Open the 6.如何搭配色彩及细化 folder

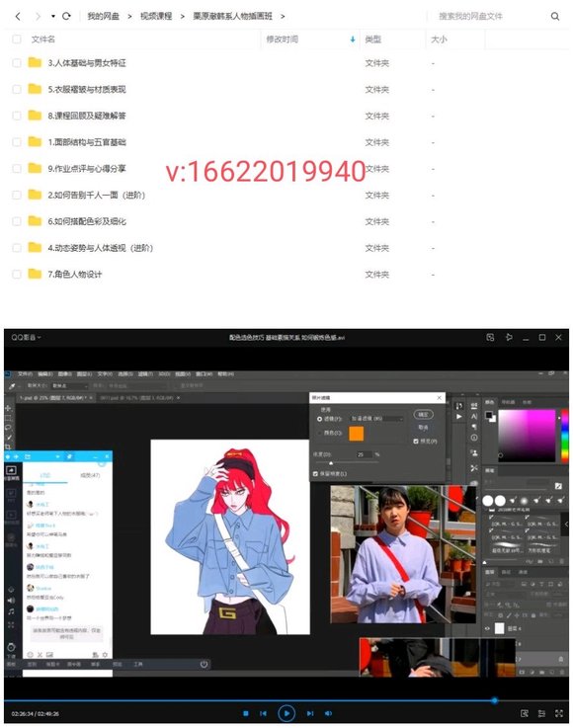tap(87, 221)
